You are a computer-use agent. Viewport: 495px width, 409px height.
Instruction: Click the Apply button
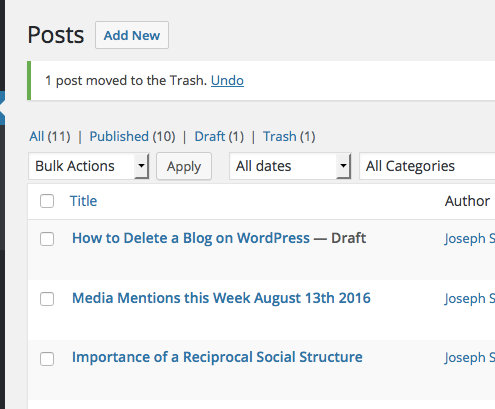[x=184, y=166]
